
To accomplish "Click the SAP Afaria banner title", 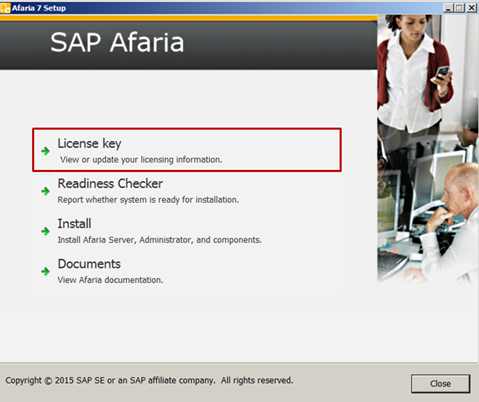I will point(117,42).
